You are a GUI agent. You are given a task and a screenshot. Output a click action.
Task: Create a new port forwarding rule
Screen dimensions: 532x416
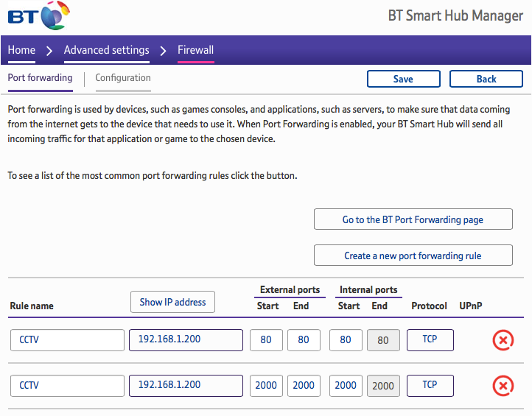click(413, 255)
